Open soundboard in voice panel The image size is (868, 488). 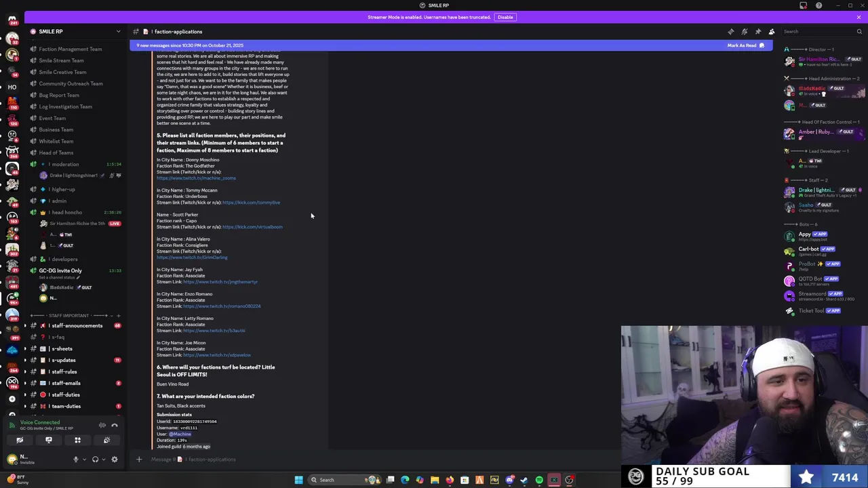tap(106, 441)
